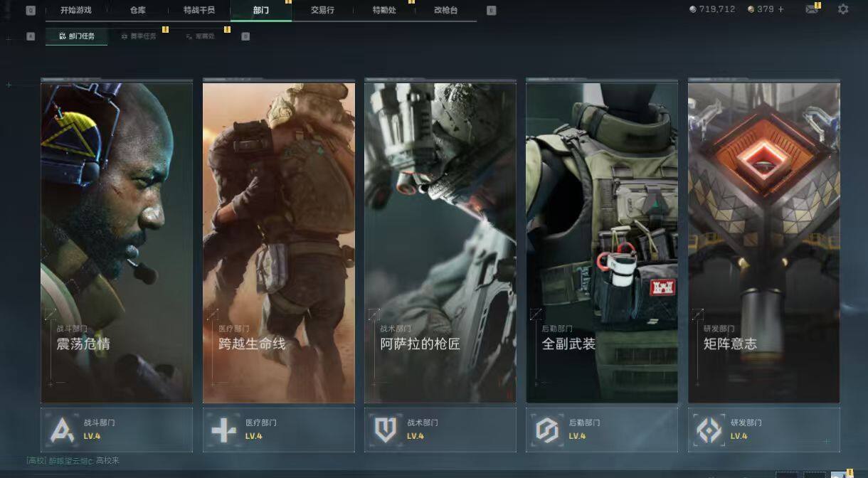Click the 医疗部门 LV.4 level button
This screenshot has height=478, width=868.
coord(279,430)
